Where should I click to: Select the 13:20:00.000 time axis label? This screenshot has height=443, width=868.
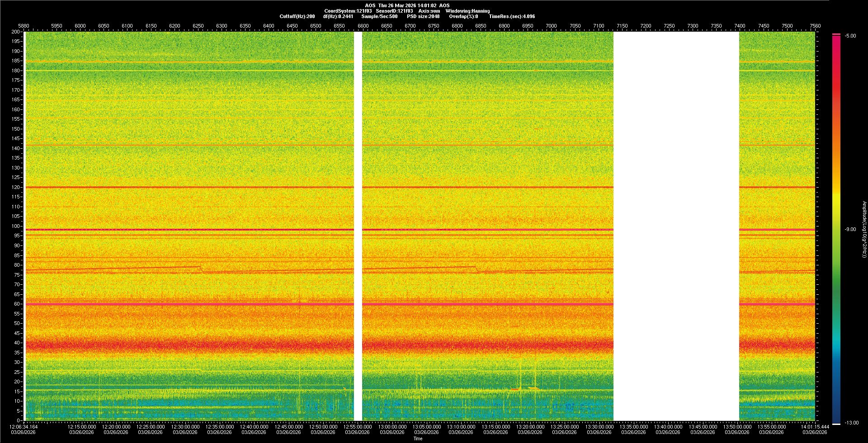[x=530, y=426]
